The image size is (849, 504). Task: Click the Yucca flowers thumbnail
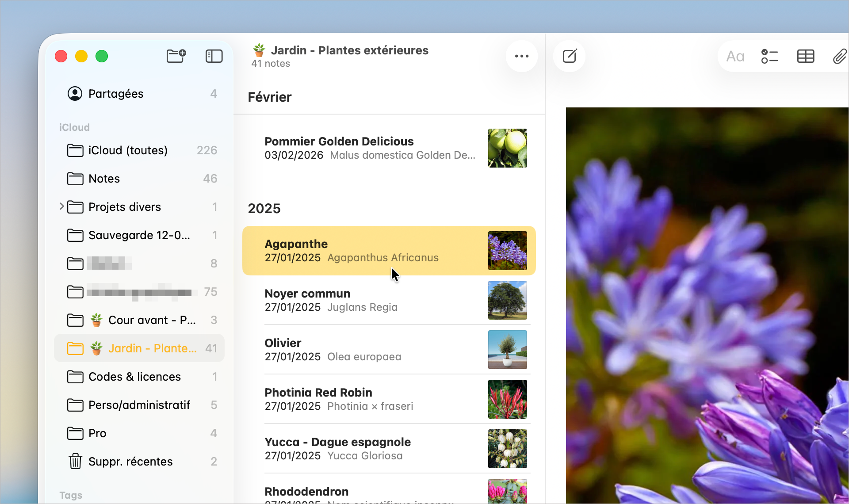click(507, 449)
